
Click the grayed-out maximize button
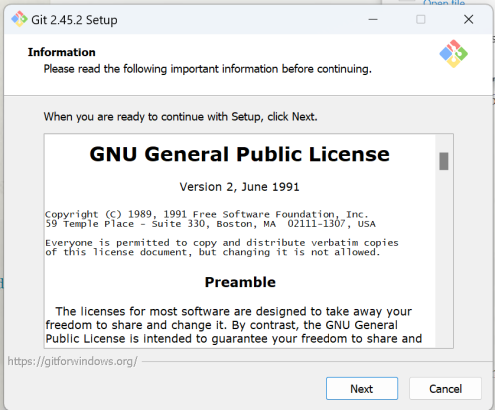click(421, 19)
